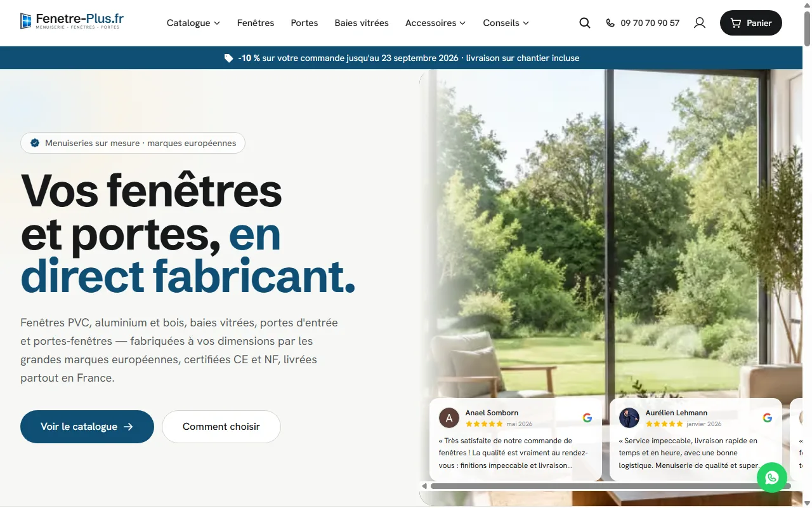Go to the Portes menu item
Screen dimensions: 812x508
click(304, 23)
